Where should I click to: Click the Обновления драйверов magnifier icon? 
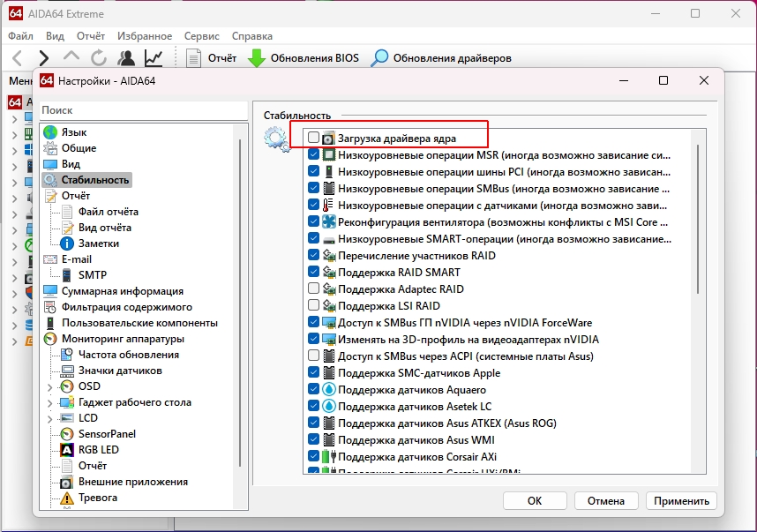(x=379, y=58)
